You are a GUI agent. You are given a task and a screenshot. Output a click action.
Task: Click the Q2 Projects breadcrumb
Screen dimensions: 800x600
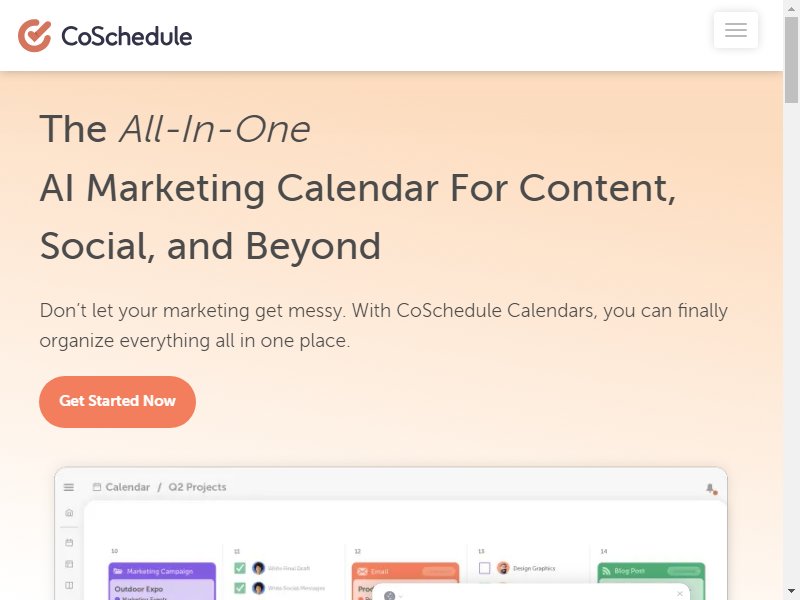tap(197, 487)
